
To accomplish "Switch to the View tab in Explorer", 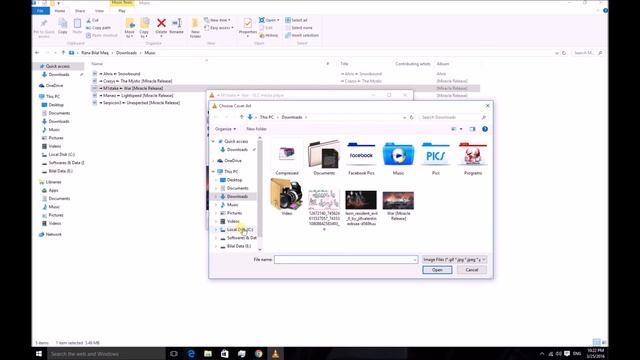I will pyautogui.click(x=99, y=11).
